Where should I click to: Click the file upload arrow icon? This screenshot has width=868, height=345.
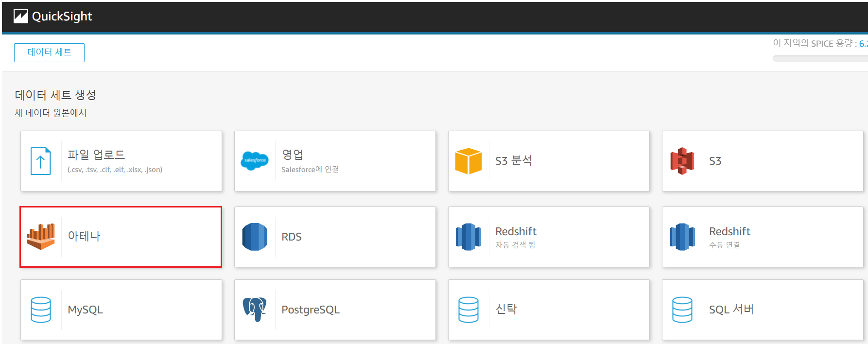[x=41, y=161]
